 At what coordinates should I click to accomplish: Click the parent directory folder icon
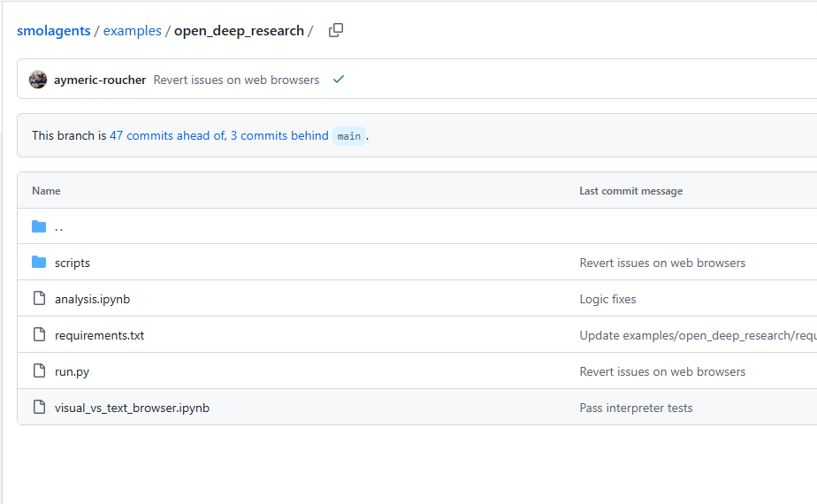(x=39, y=226)
